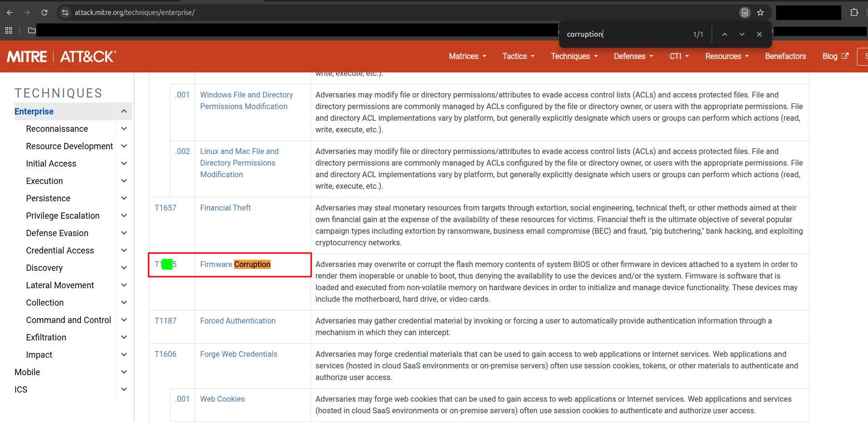The image size is (868, 422).
Task: Expand the Defense Evasion sidebar chevron
Action: (x=124, y=233)
